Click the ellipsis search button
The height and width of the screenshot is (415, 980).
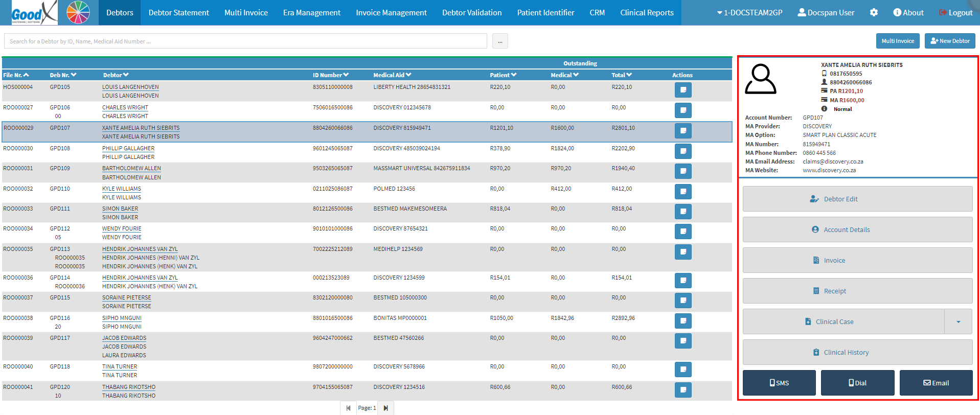(500, 41)
